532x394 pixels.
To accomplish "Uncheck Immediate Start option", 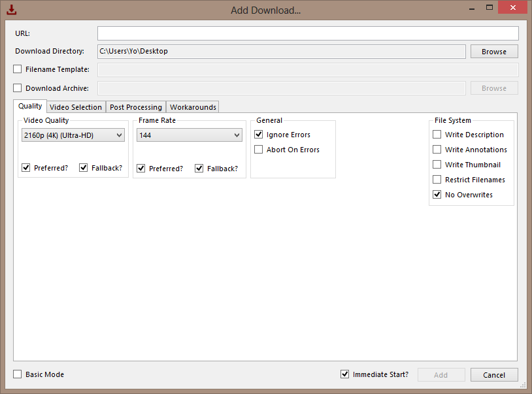I will click(344, 374).
